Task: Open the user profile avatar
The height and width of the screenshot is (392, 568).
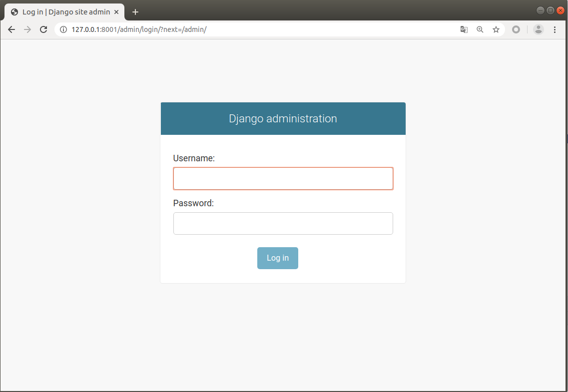Action: 538,29
